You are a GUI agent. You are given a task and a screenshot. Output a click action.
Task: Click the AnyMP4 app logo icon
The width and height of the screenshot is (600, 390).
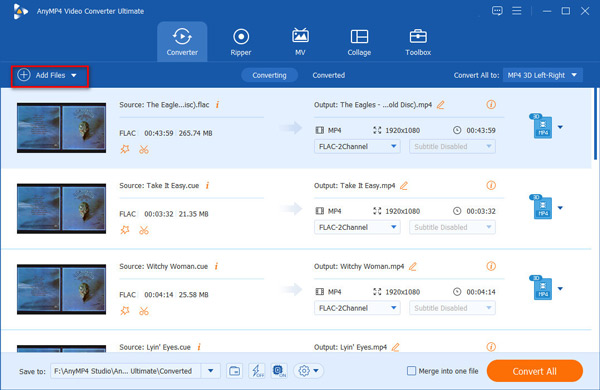20,11
